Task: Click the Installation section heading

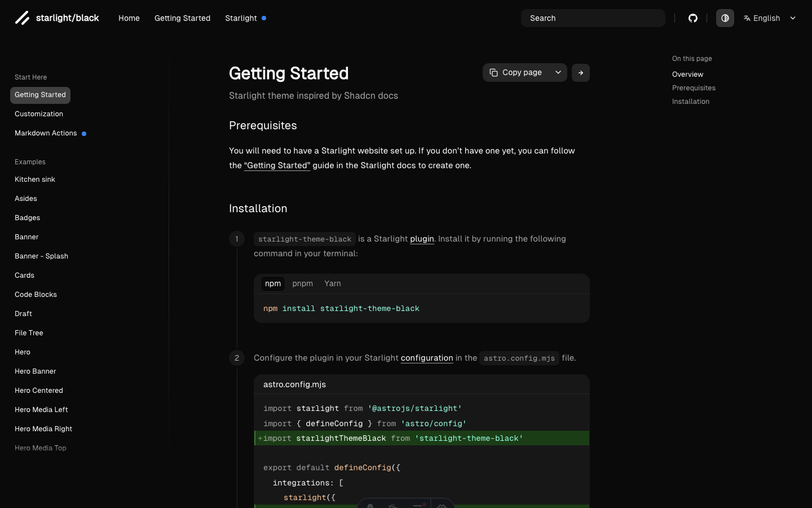Action: [x=258, y=208]
